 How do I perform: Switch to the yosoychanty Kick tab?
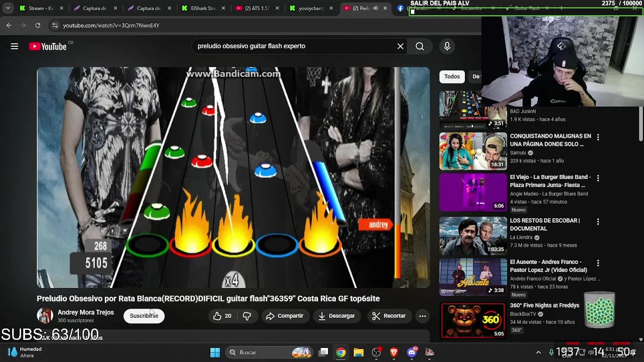coord(311,8)
